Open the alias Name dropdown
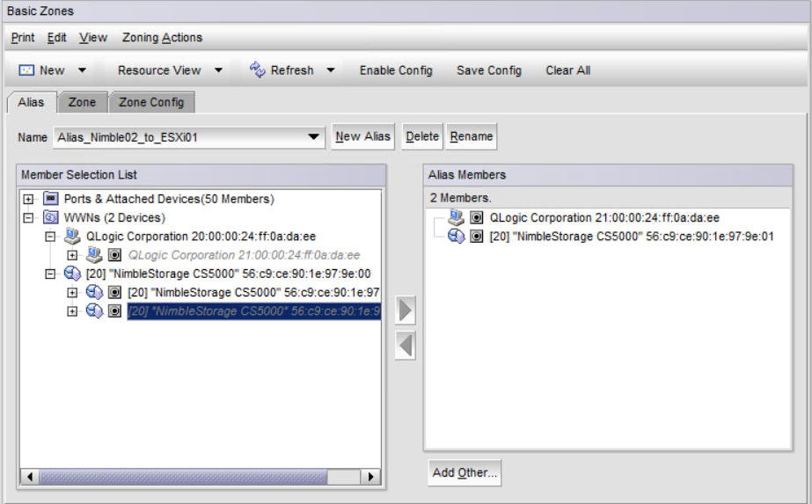 (x=313, y=136)
